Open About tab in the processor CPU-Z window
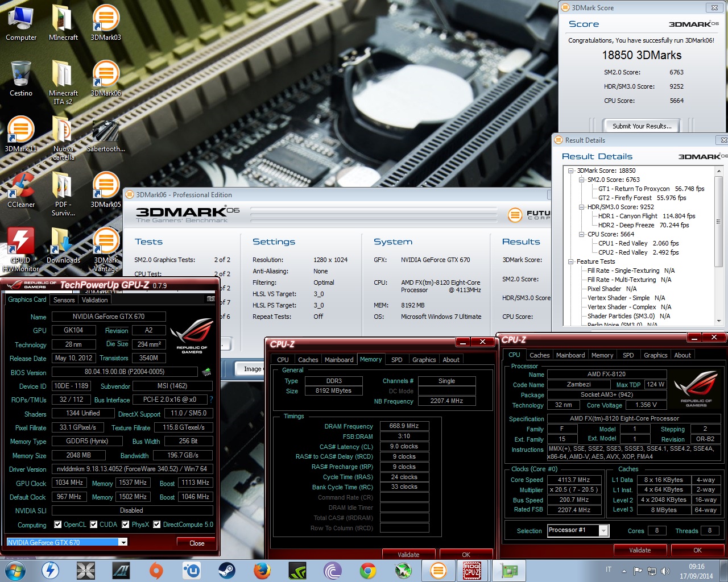 682,355
